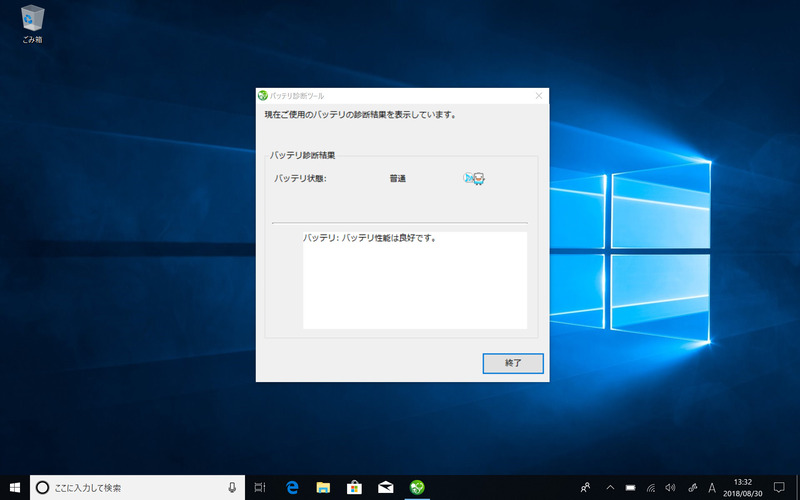Open File Explorer from the taskbar
Viewport: 800px width, 500px height.
click(x=323, y=488)
